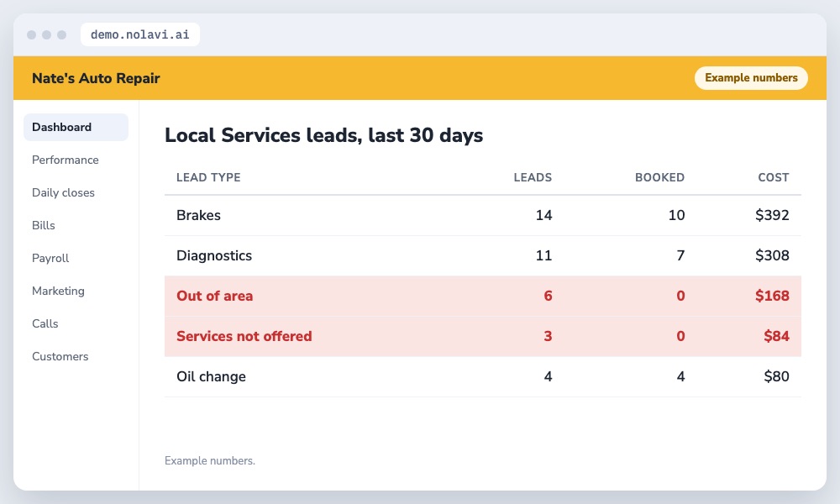Open Calls in the sidebar
This screenshot has width=840, height=504.
pyautogui.click(x=45, y=323)
